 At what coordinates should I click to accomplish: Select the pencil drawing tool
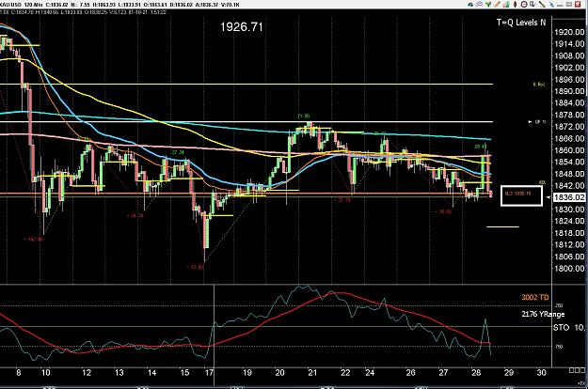pos(498,4)
